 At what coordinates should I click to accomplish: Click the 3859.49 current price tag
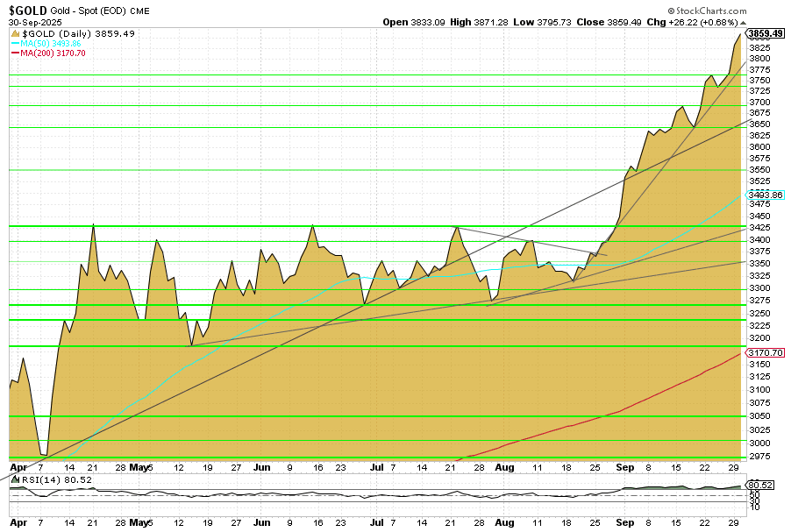765,33
